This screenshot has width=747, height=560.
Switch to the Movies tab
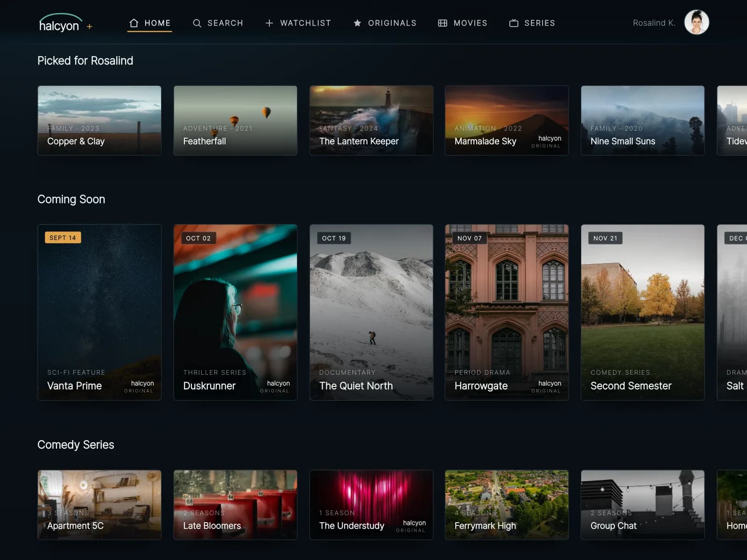463,23
